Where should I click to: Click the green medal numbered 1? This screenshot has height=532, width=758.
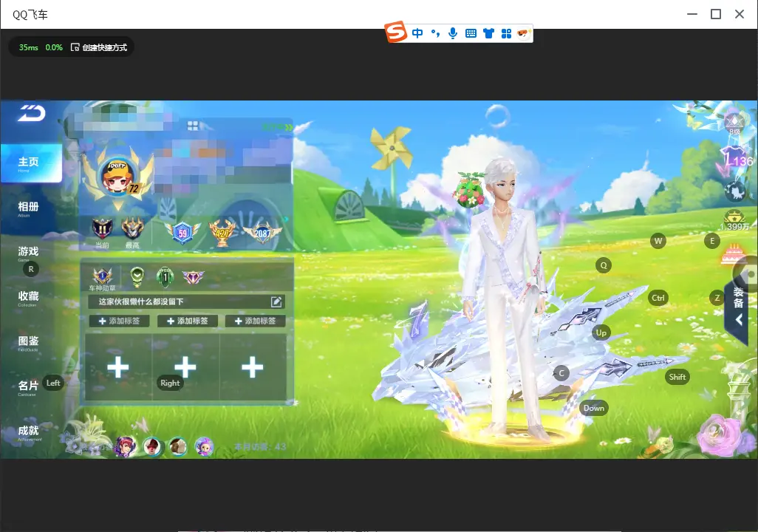tap(165, 276)
